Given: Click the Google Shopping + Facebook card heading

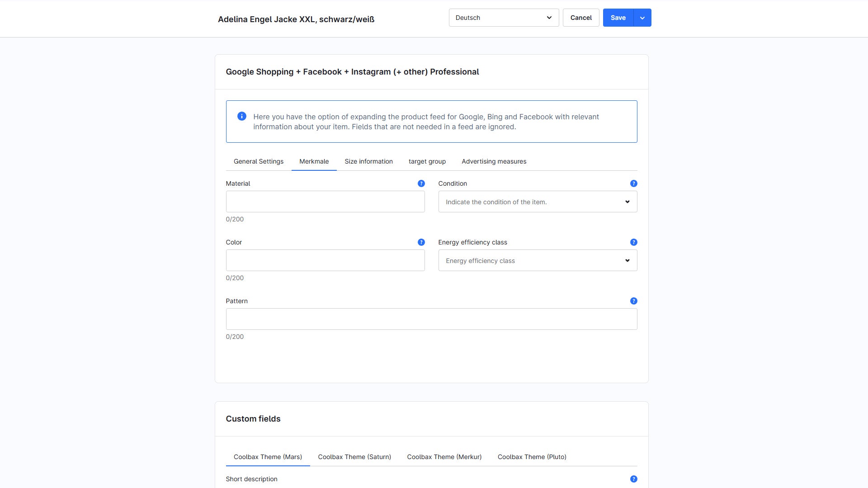Looking at the screenshot, I should pyautogui.click(x=352, y=72).
